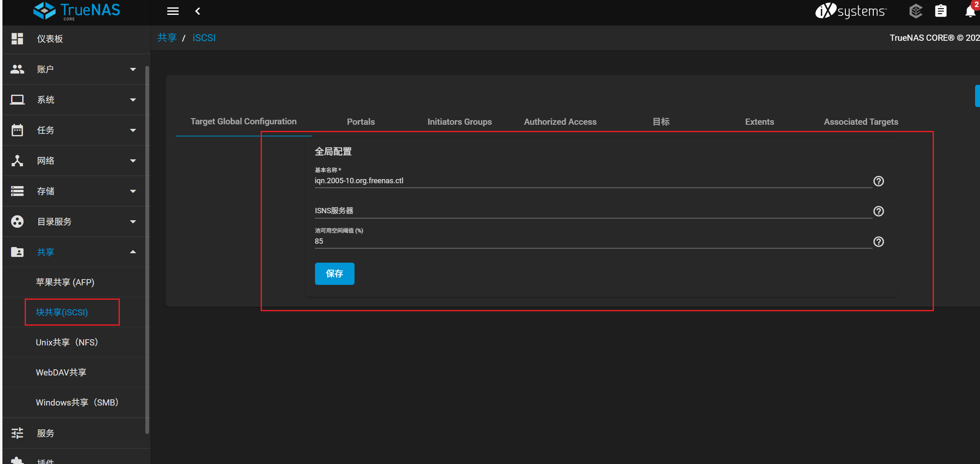Collapse the 共享 sharing menu
The width and height of the screenshot is (980, 464).
click(x=133, y=252)
